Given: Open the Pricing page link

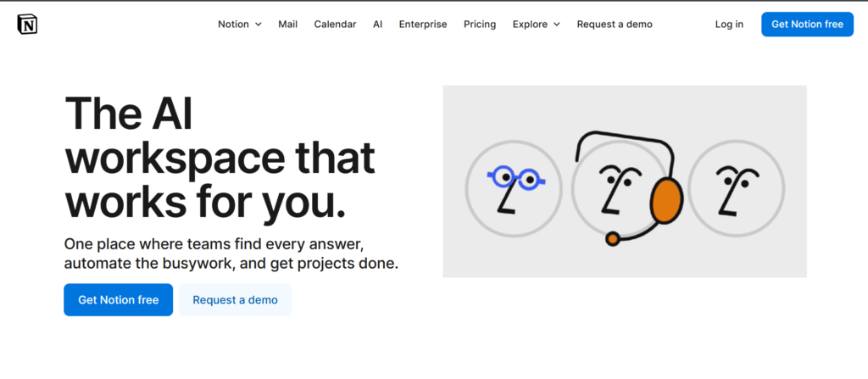Looking at the screenshot, I should (480, 25).
